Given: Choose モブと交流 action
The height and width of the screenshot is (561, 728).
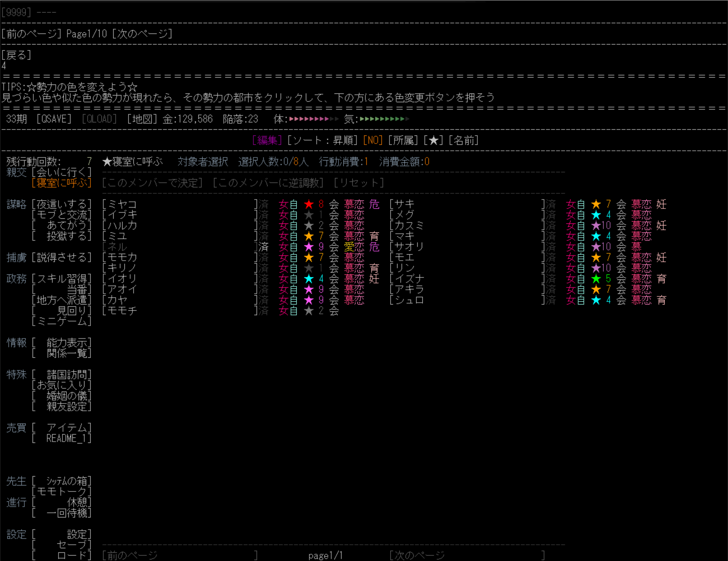Looking at the screenshot, I should (62, 215).
